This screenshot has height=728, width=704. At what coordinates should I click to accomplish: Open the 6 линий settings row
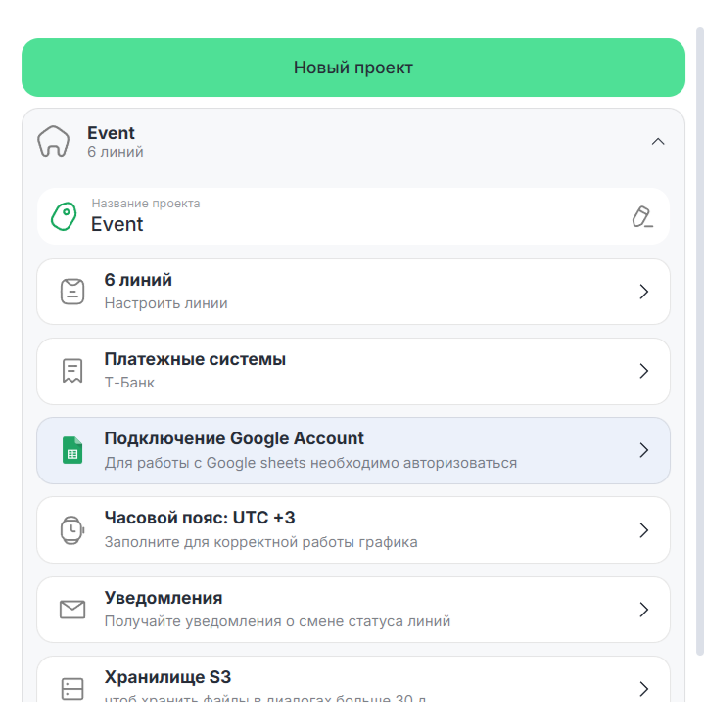tap(352, 292)
